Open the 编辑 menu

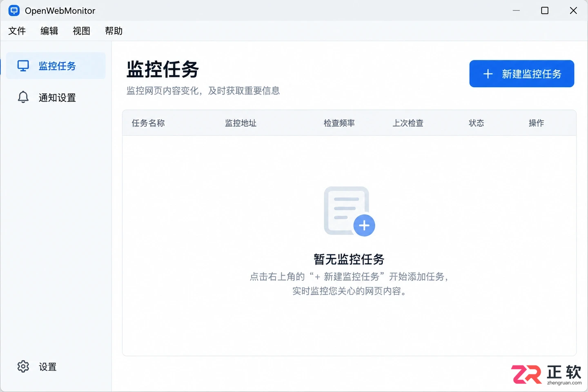point(49,31)
